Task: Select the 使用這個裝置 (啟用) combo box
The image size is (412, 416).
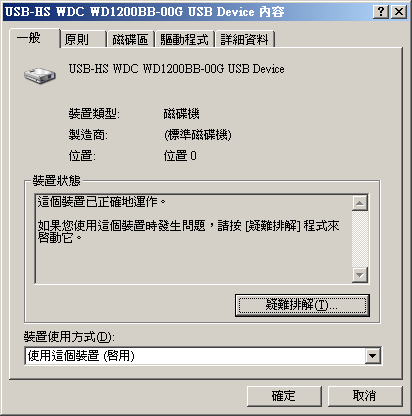Action: coord(203,356)
